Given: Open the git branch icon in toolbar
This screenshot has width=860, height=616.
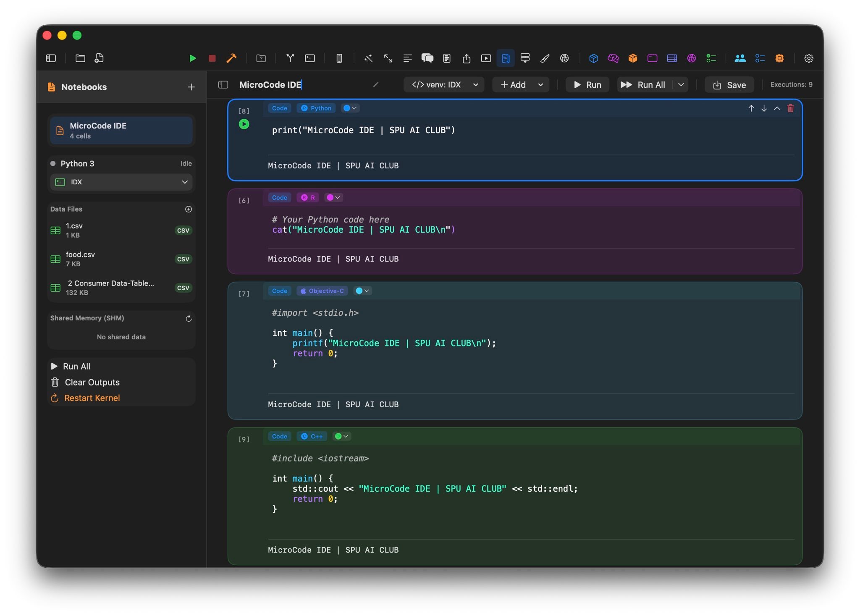Looking at the screenshot, I should [290, 58].
